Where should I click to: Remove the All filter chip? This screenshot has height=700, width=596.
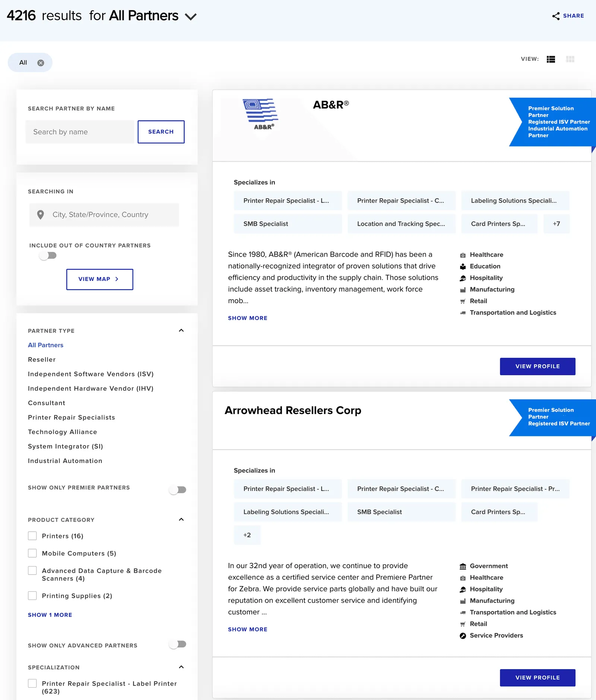click(x=41, y=63)
